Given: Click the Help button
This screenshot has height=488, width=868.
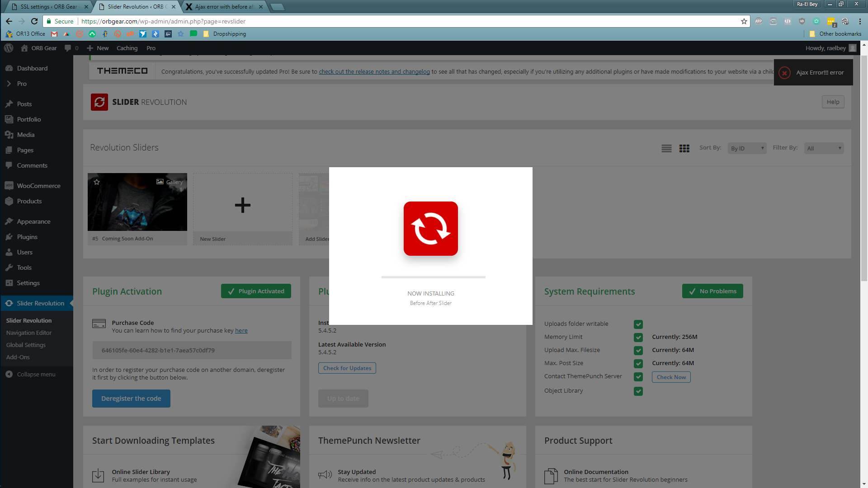Looking at the screenshot, I should click(833, 102).
